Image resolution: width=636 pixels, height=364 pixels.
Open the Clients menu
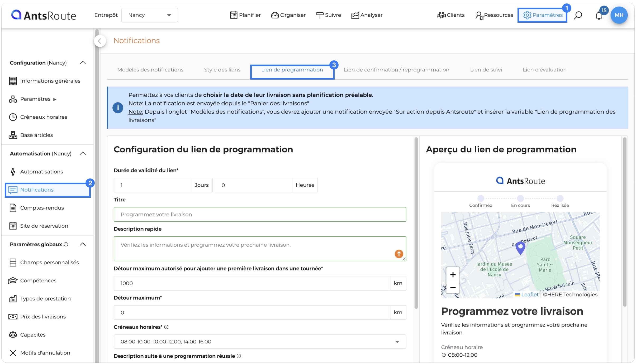(x=451, y=15)
